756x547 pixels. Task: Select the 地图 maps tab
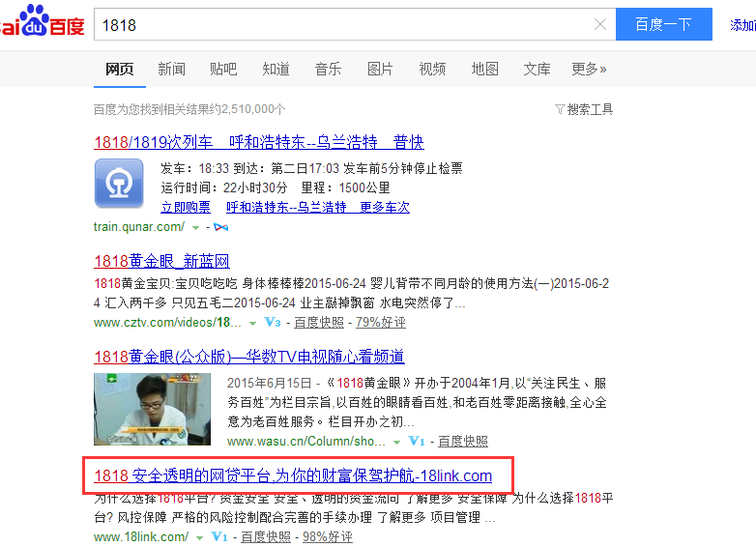point(484,69)
